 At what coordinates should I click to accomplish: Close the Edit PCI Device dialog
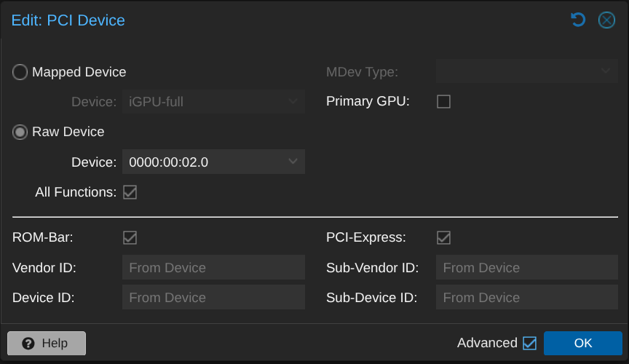click(606, 20)
